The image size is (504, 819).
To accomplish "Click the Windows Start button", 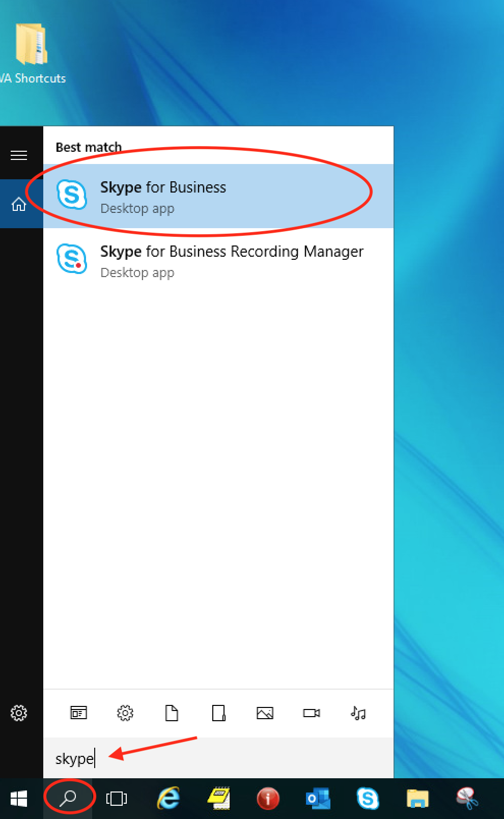I will 19,799.
